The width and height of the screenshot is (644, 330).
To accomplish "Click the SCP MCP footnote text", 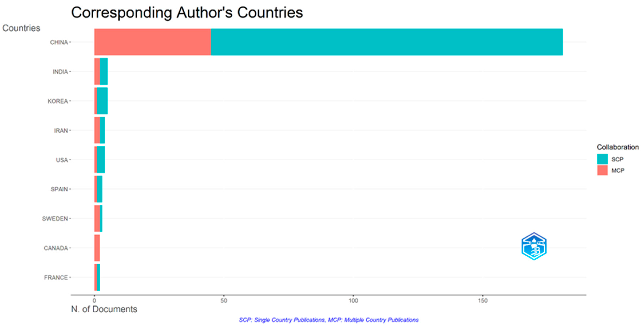I will (x=328, y=320).
